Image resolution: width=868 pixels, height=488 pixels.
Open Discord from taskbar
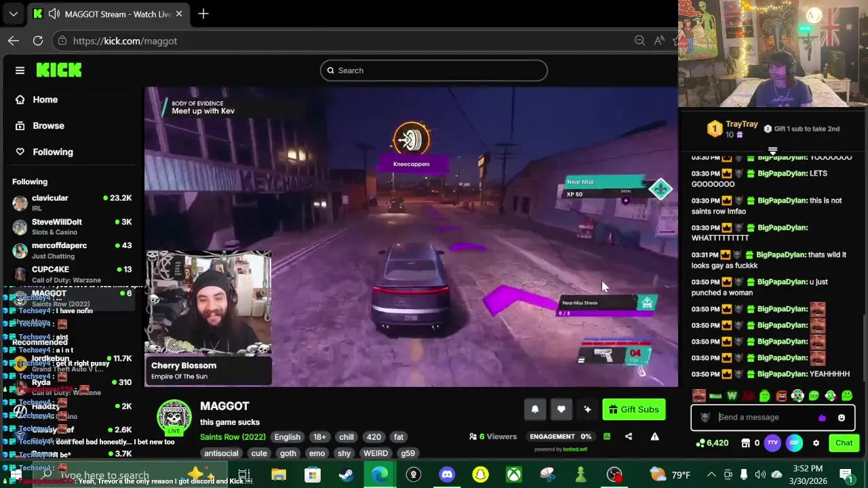click(x=447, y=474)
